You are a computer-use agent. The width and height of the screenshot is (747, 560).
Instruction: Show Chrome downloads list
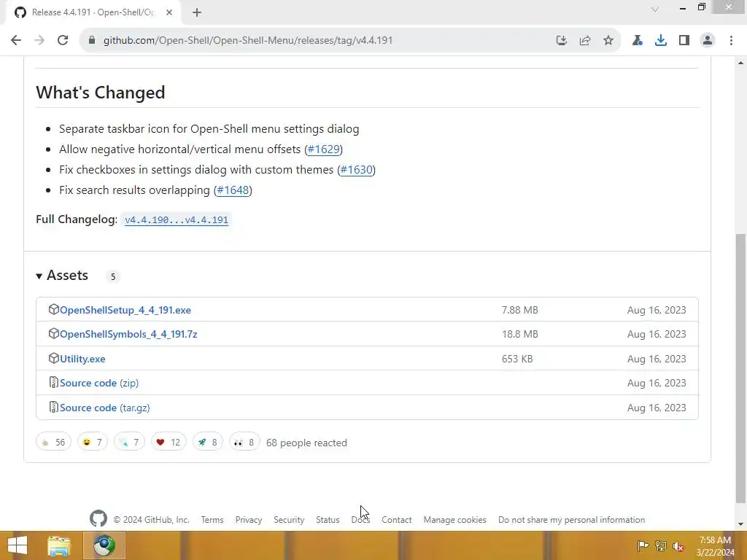tap(660, 41)
